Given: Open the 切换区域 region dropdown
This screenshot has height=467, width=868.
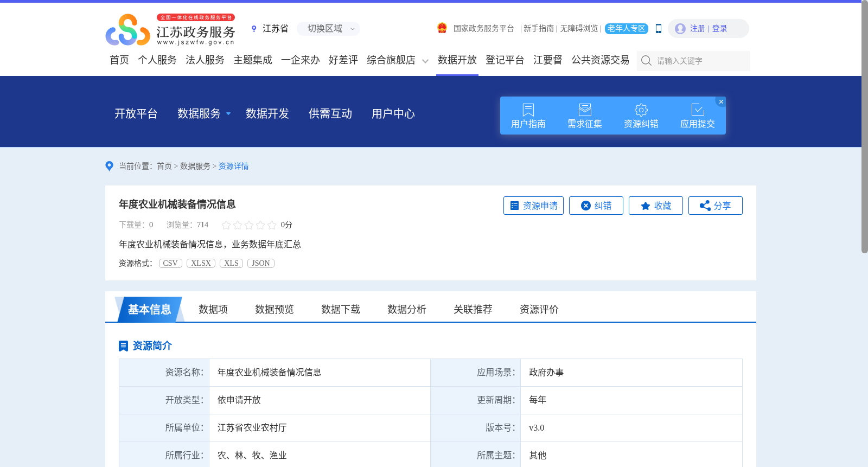Looking at the screenshot, I should [x=328, y=29].
